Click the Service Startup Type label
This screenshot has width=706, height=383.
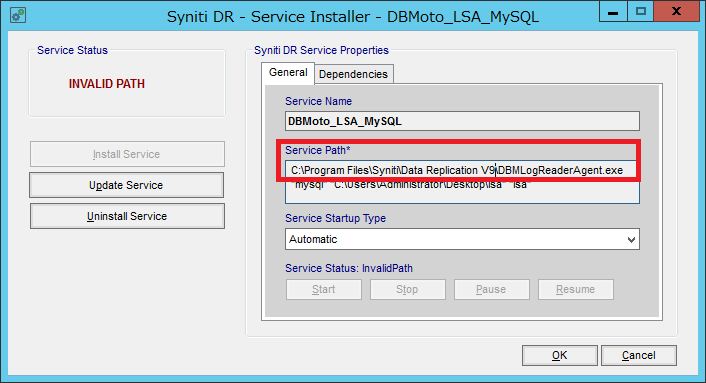coord(335,218)
